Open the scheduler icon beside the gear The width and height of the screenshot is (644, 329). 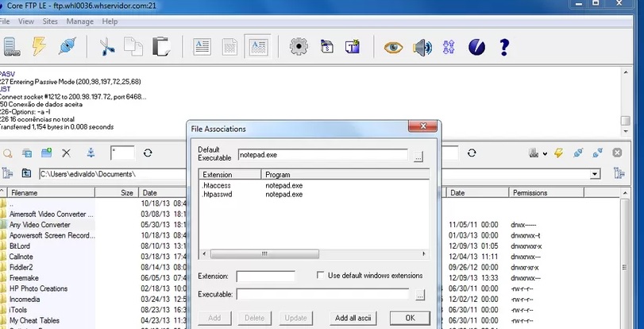pos(326,46)
